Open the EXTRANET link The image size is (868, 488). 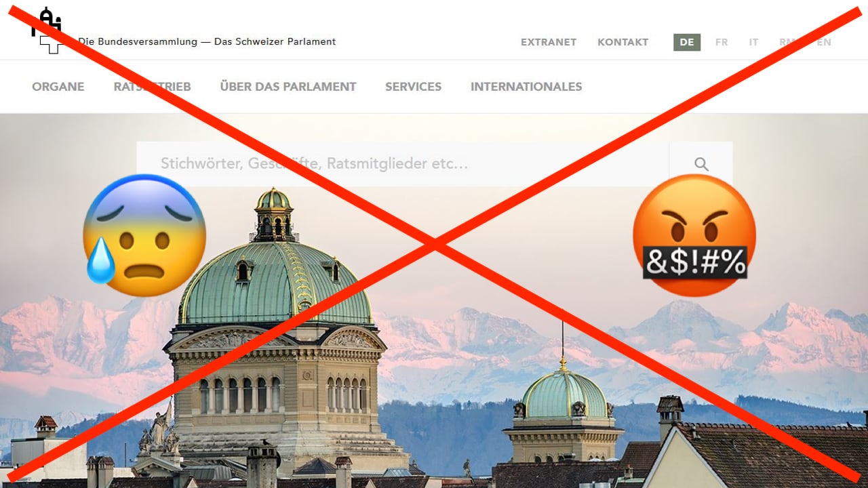[x=549, y=42]
